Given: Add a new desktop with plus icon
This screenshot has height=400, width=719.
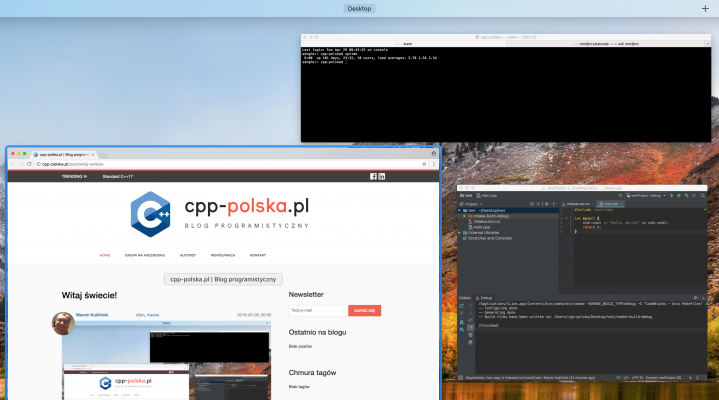Looking at the screenshot, I should (706, 8).
